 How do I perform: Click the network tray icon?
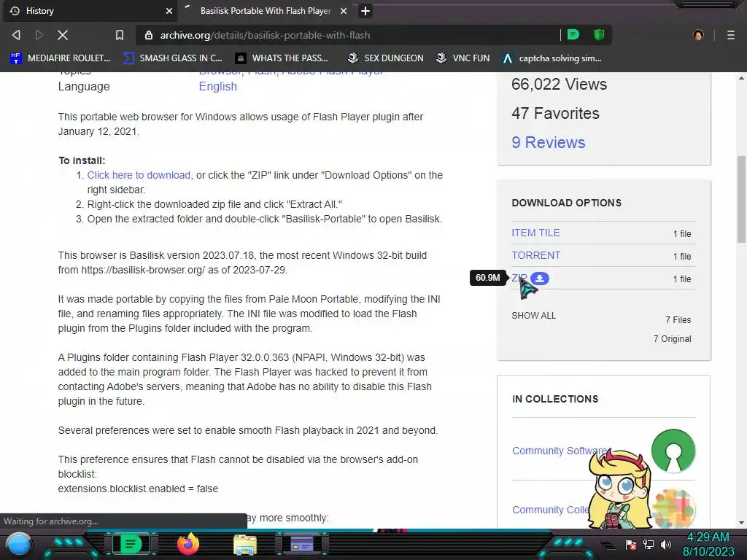tap(649, 544)
